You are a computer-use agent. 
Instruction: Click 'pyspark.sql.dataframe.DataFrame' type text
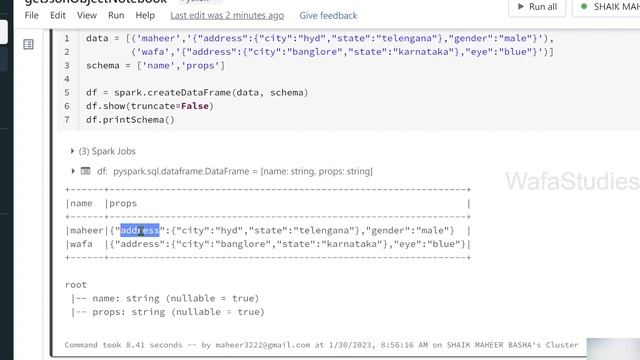[x=181, y=171]
